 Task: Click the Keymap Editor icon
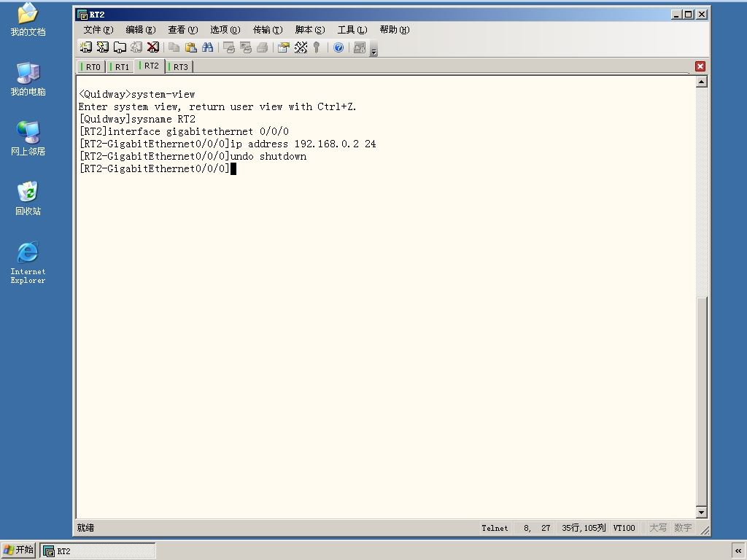pyautogui.click(x=301, y=47)
